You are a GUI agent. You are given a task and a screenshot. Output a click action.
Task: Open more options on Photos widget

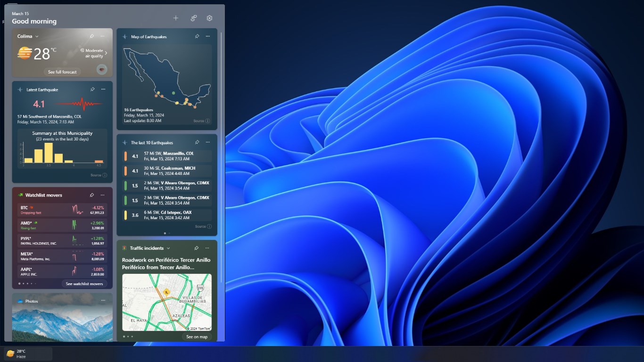pyautogui.click(x=103, y=300)
